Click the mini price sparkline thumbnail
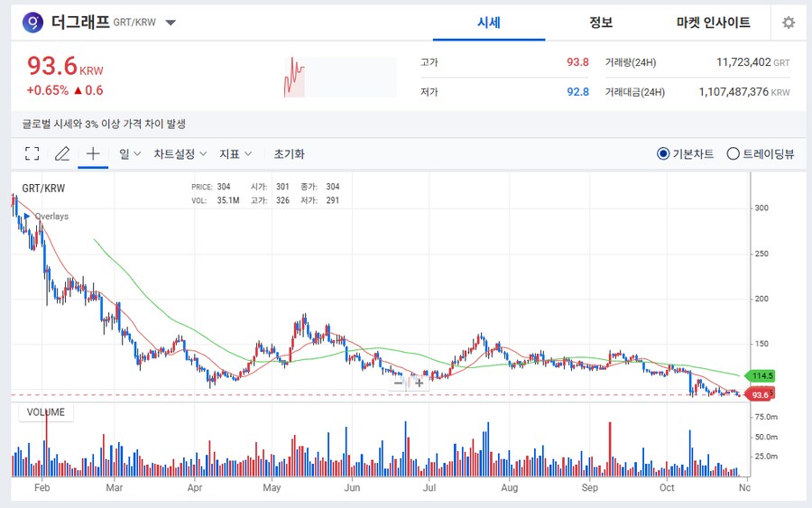 pos(340,78)
